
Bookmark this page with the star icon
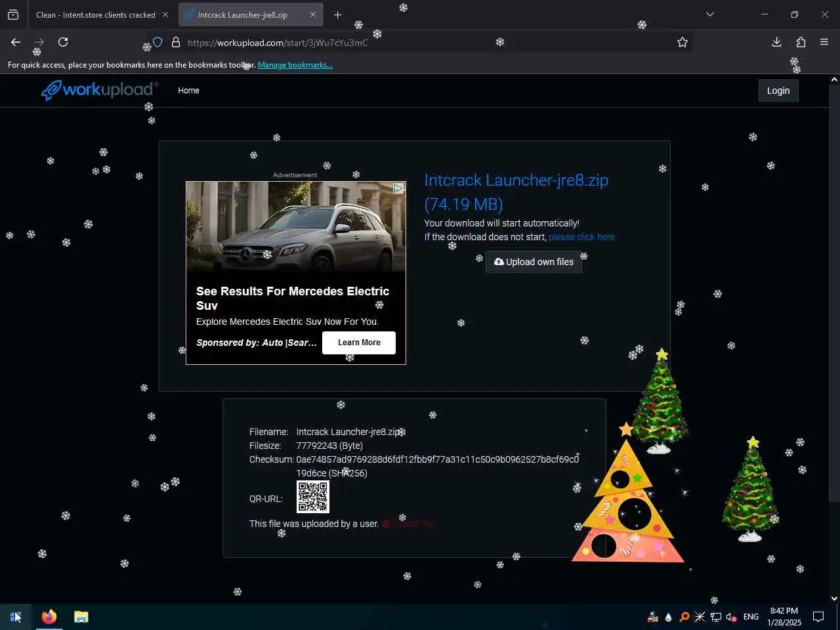coord(682,42)
